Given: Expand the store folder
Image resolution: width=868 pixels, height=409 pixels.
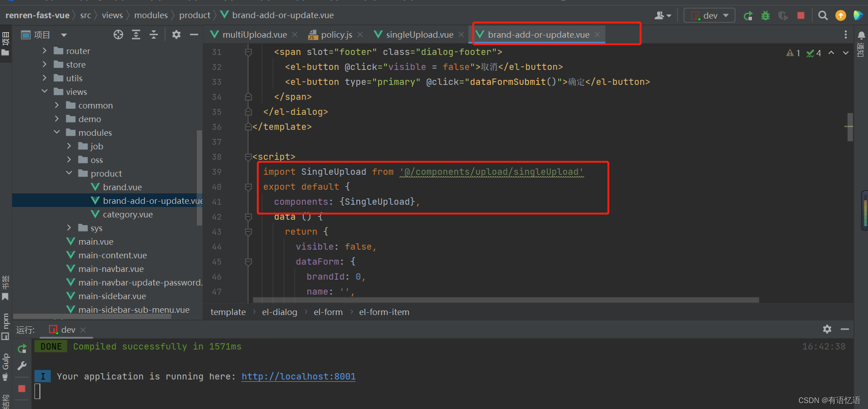Looking at the screenshot, I should 44,64.
